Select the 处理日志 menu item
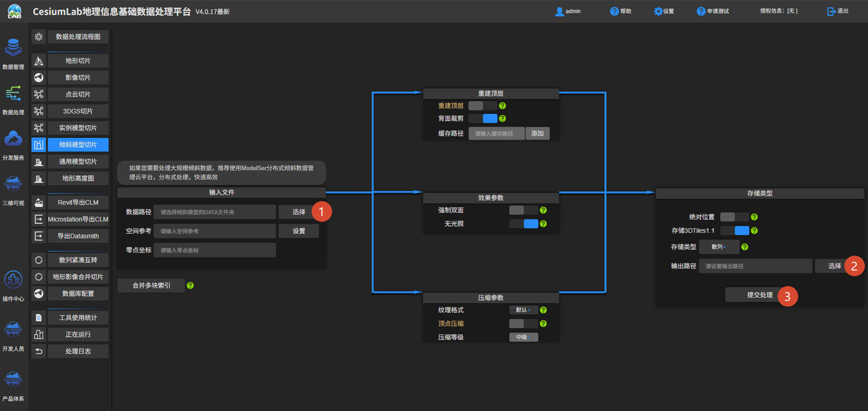This screenshot has width=868, height=411. pos(78,351)
